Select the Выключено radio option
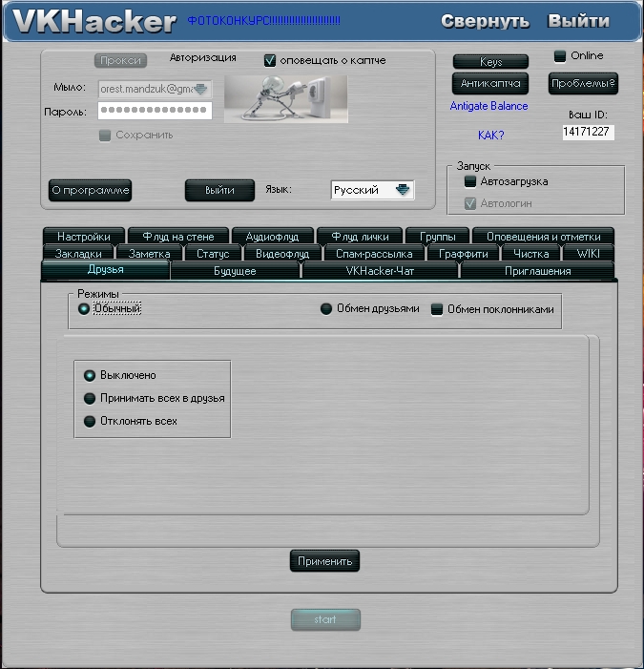Viewport: 644px width, 669px height. click(90, 375)
